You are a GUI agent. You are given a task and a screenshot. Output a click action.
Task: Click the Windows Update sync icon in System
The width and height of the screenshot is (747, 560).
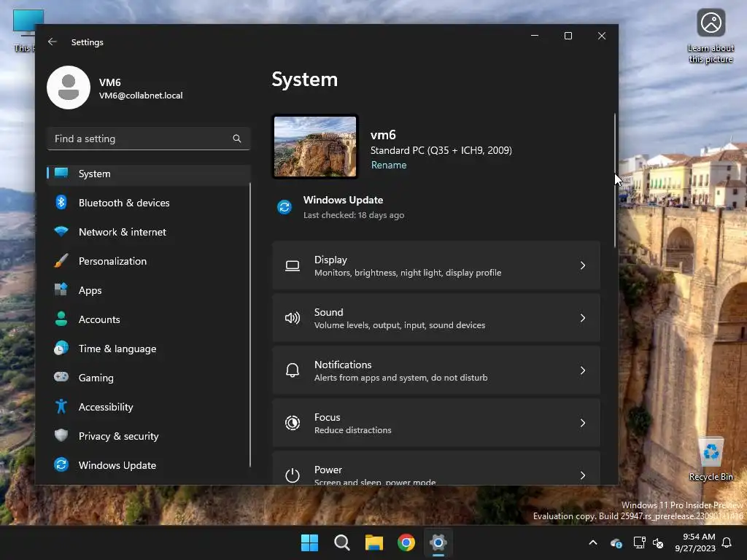click(285, 207)
